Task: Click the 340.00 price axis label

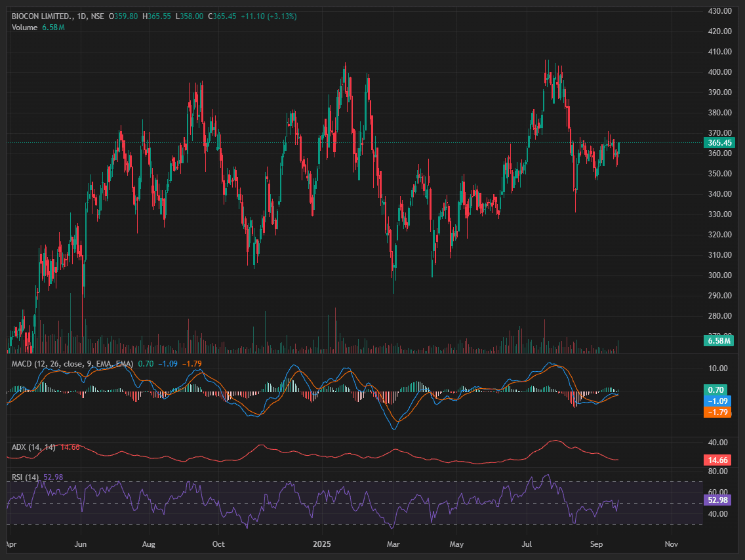Action: tap(719, 194)
